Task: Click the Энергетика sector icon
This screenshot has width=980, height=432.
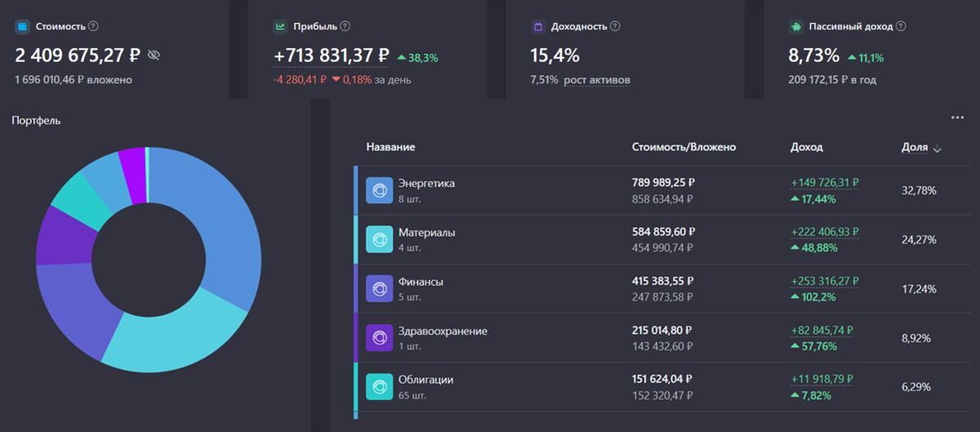Action: click(379, 190)
